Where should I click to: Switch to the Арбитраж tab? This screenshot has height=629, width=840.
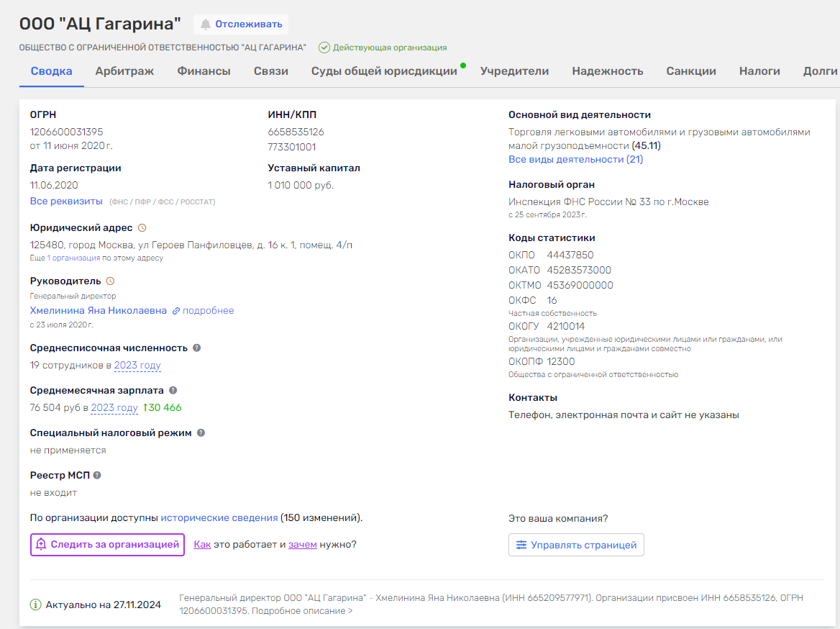(124, 71)
